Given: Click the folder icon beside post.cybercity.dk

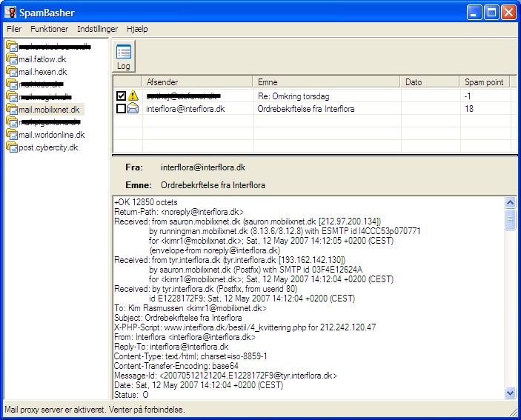Looking at the screenshot, I should pos(12,147).
